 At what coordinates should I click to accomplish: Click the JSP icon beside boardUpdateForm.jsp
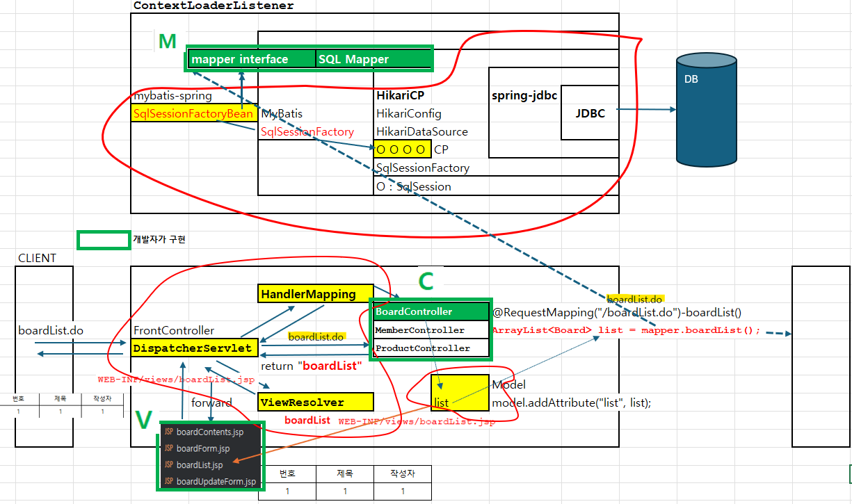168,481
